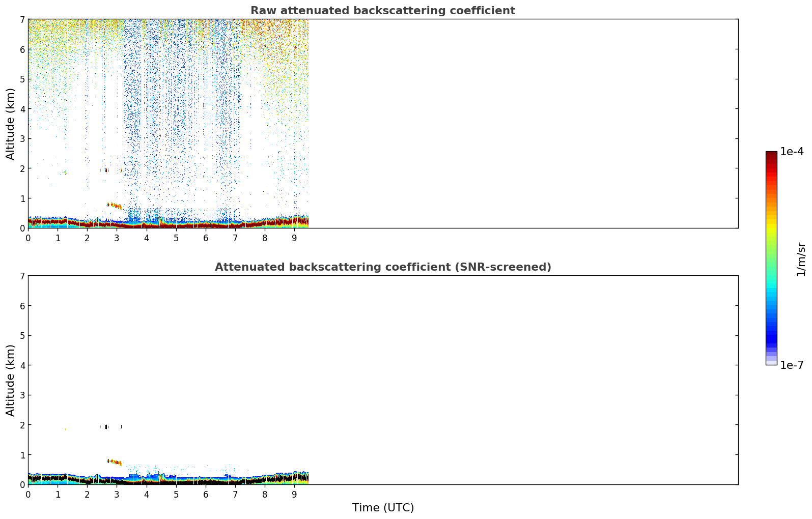Click altitude tick "7" on the raw plot
This screenshot has height=519, width=812.
[22, 19]
